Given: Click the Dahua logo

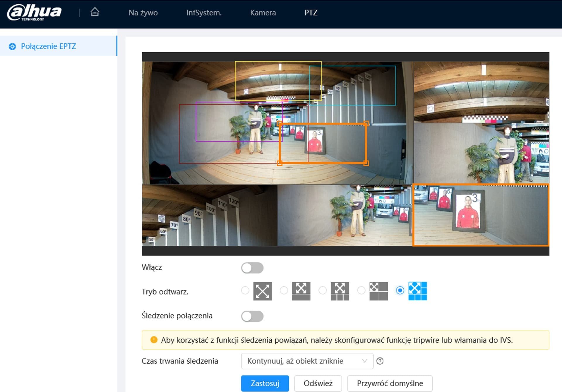Looking at the screenshot, I should click(34, 12).
